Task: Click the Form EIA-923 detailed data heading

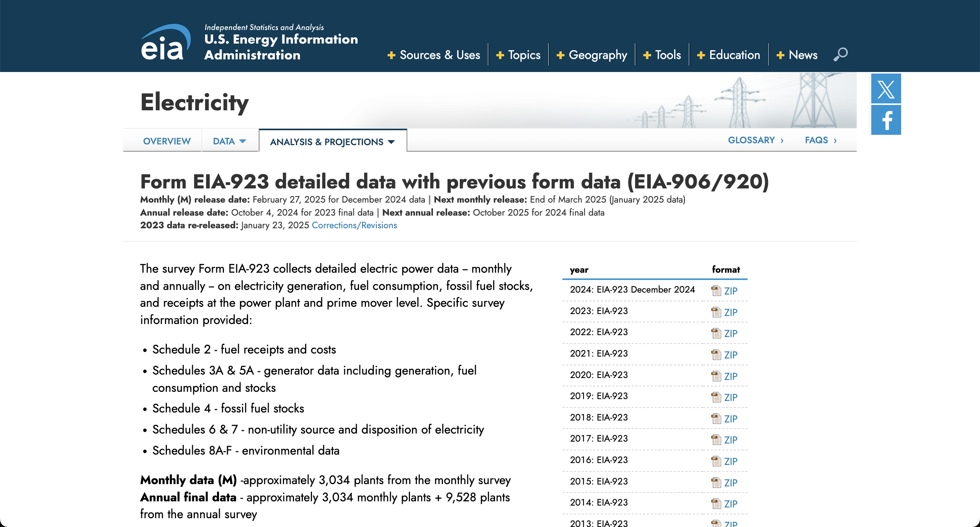Action: 454,182
